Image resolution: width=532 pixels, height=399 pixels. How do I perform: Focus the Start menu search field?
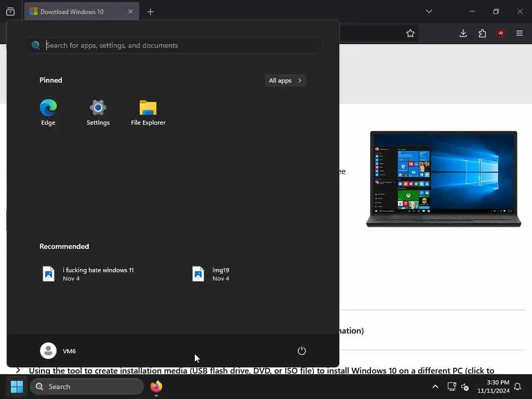[x=175, y=45]
